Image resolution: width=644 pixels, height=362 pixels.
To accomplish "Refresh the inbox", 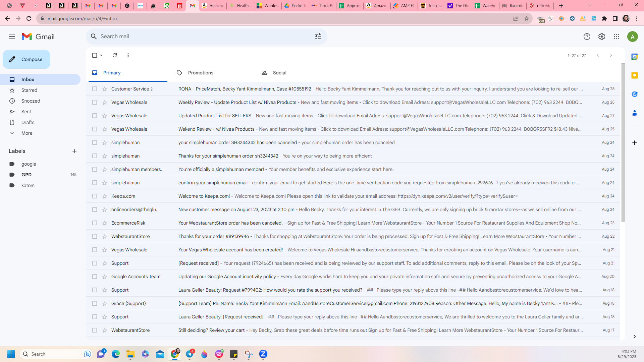I will coord(115,55).
